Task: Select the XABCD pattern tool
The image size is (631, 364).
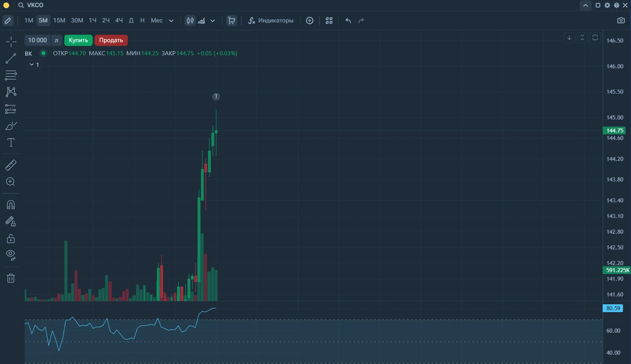Action: point(11,92)
